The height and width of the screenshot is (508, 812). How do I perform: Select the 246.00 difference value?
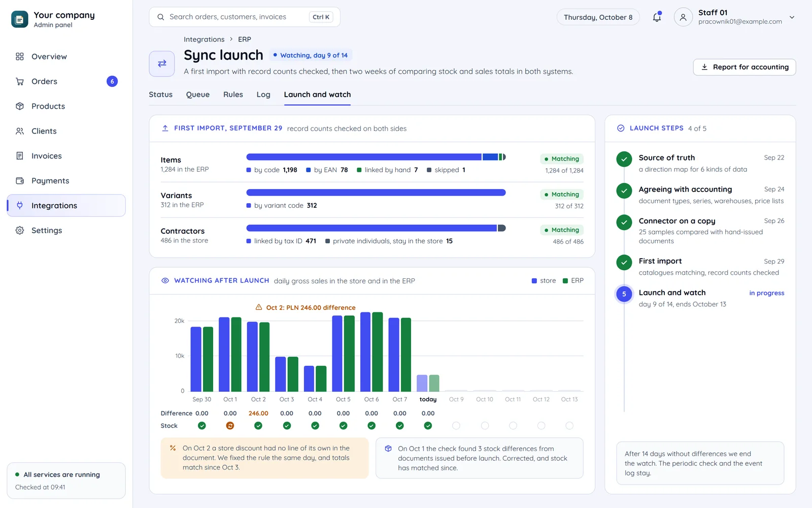(x=258, y=414)
